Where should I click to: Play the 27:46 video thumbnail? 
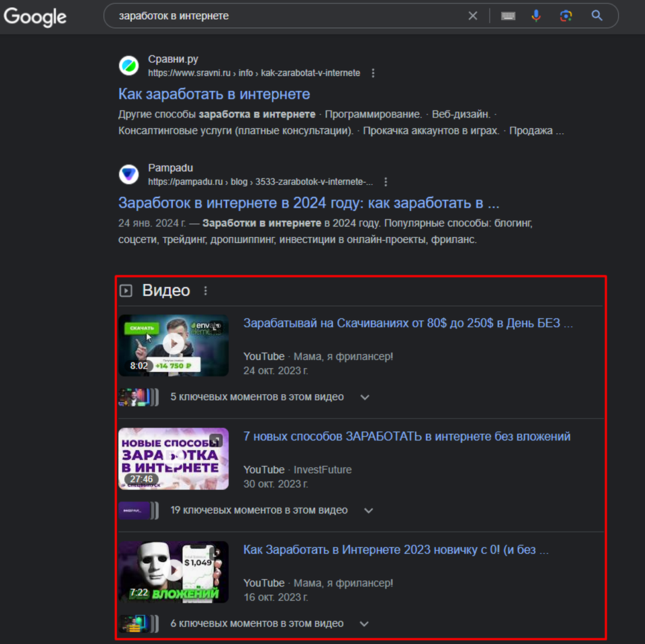click(x=174, y=458)
